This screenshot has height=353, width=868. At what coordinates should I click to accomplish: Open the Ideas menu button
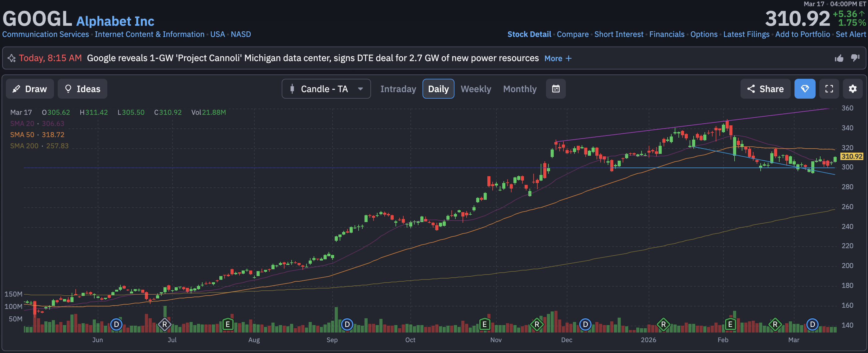pos(83,89)
